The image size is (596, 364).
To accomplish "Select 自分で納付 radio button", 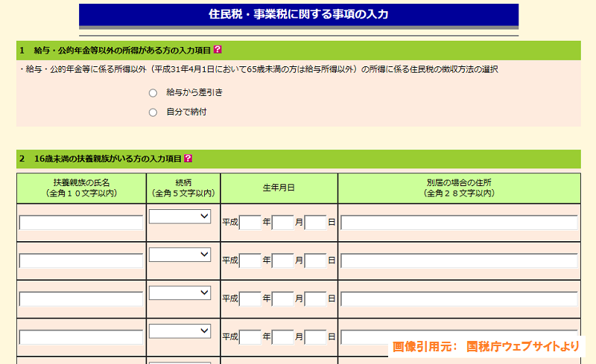I will tap(153, 112).
